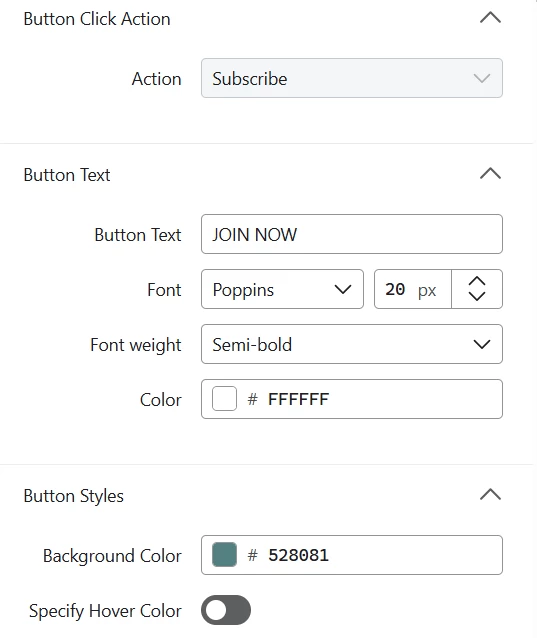Click the Button Styles section heading
537x638 pixels.
pyautogui.click(x=74, y=496)
